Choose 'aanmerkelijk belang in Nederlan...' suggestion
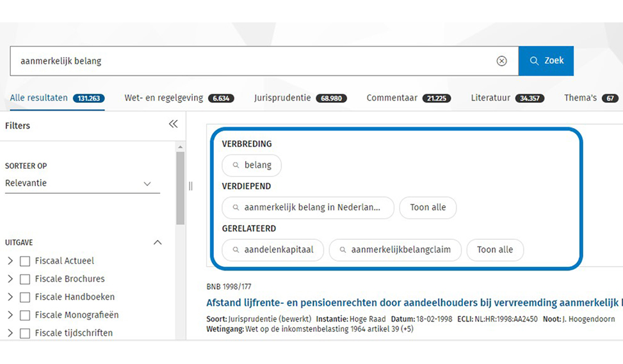Image resolution: width=623 pixels, height=364 pixels. pos(308,207)
